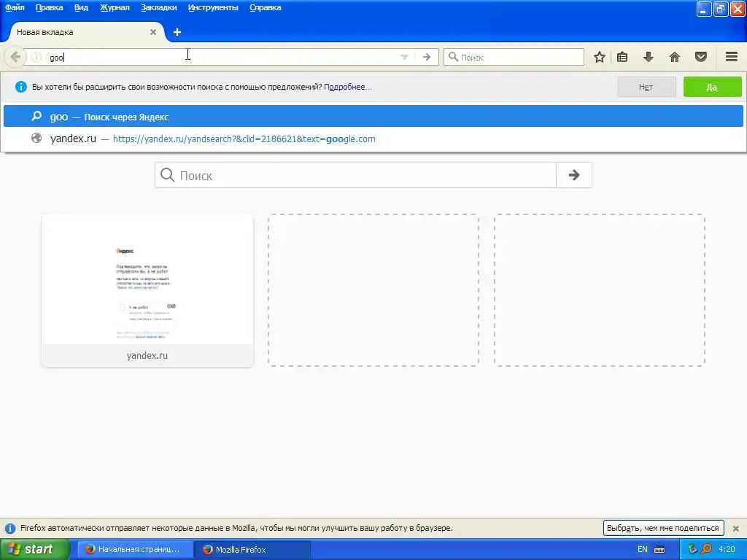
Task: Click info icon in bottom notification bar
Action: [x=10, y=528]
